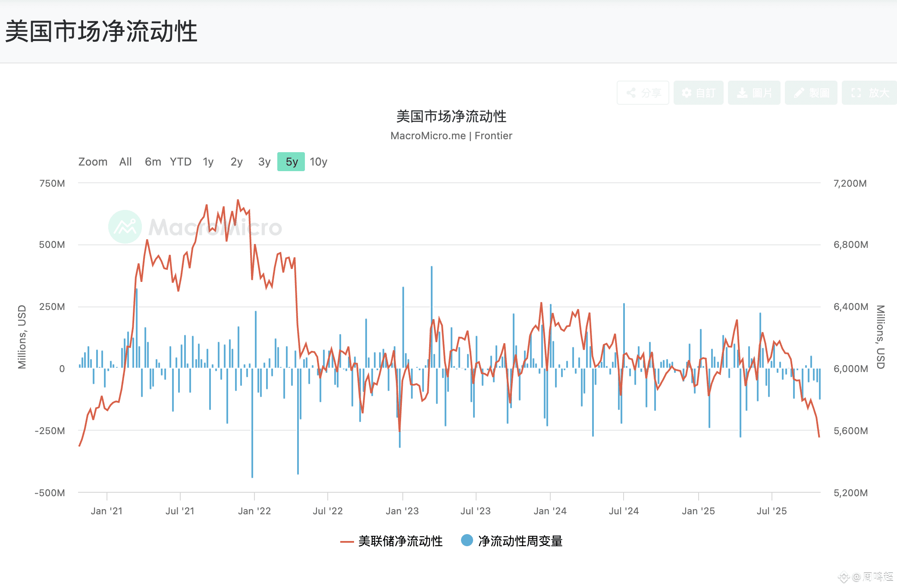Open customize settings (自訂) gear button
This screenshot has width=897, height=588.
pos(698,93)
